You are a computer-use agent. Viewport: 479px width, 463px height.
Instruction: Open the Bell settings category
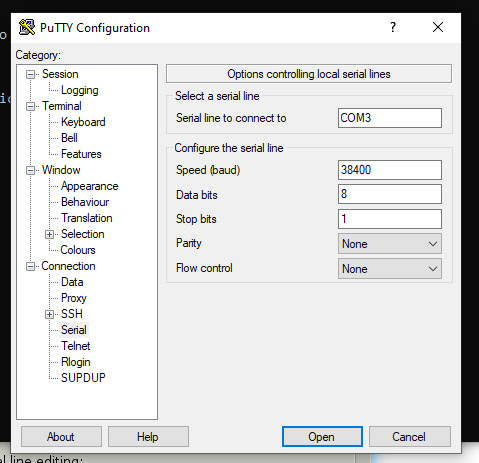click(69, 138)
